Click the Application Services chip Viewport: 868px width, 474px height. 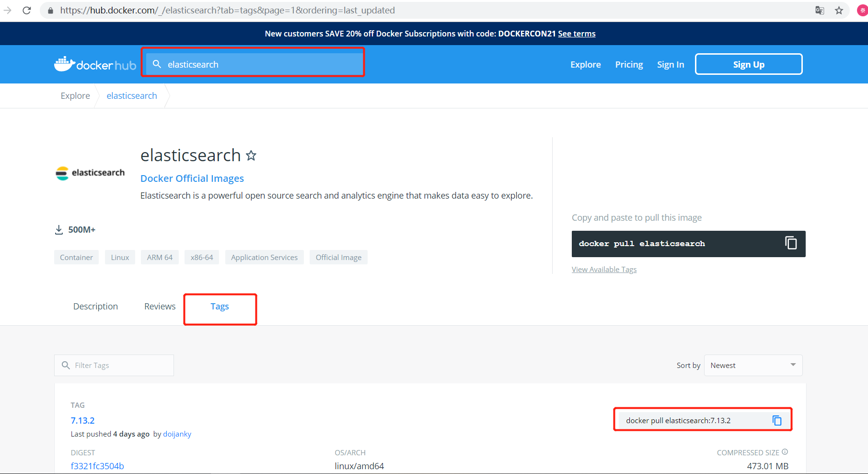[x=264, y=258]
